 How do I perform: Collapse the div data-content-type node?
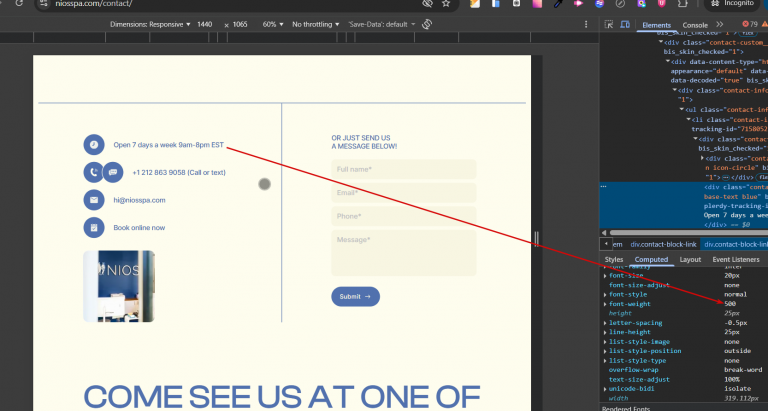pyautogui.click(x=668, y=62)
